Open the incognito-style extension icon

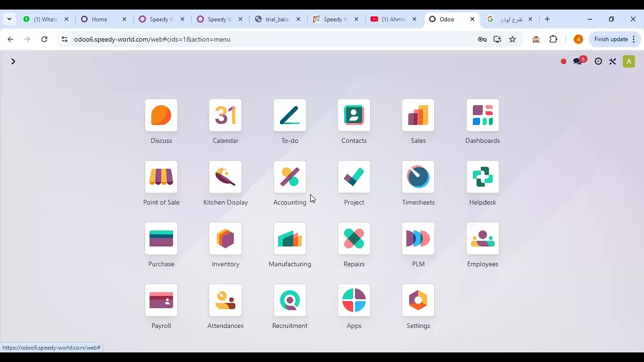(536, 39)
